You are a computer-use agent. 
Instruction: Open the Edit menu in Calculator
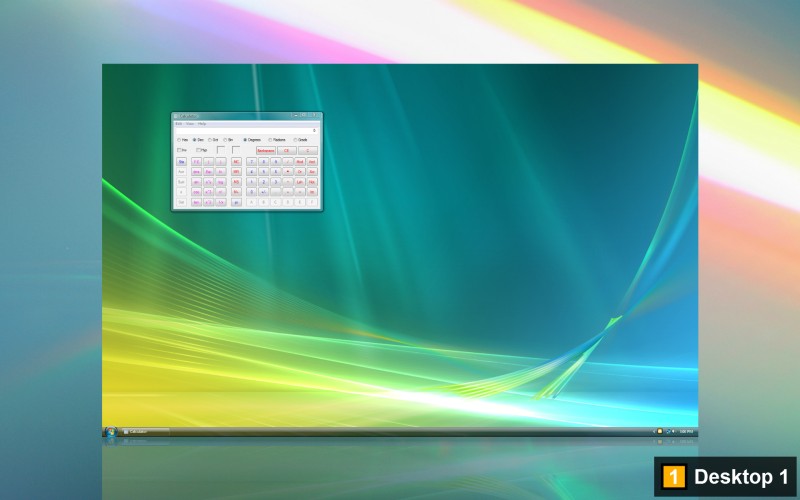[179, 123]
